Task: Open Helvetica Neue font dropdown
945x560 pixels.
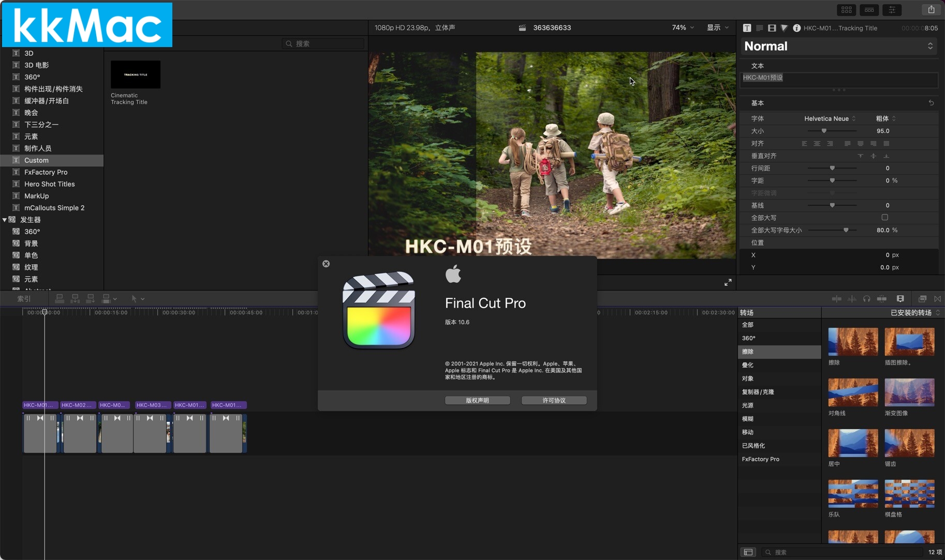Action: 830,118
